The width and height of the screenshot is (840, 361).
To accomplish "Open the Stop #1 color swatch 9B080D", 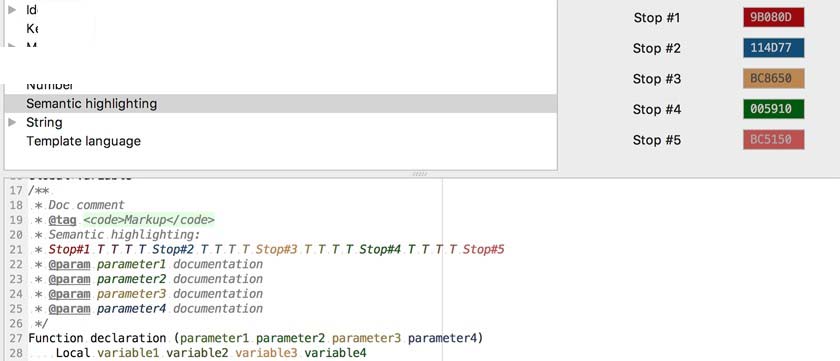I will tap(774, 18).
